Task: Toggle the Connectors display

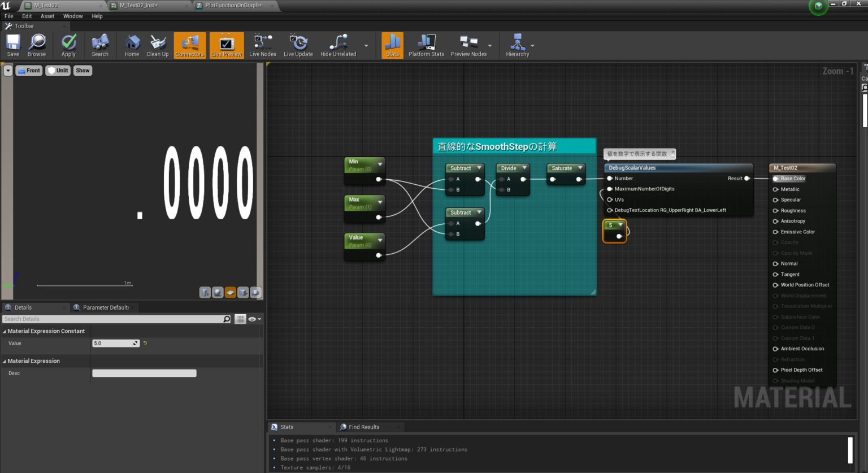Action: pyautogui.click(x=189, y=45)
